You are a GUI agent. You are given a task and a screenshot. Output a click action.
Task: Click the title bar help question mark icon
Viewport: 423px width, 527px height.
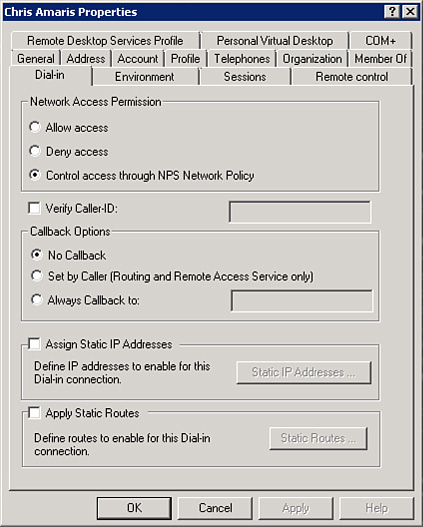(392, 12)
